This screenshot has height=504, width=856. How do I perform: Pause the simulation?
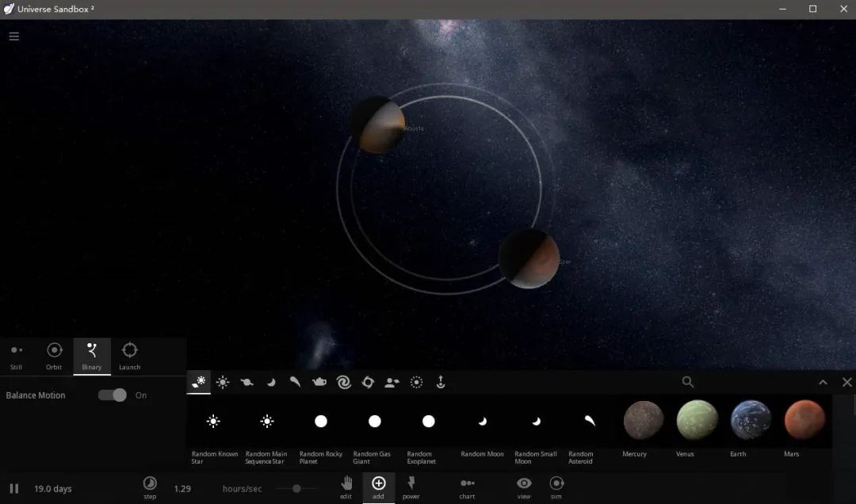tap(13, 489)
